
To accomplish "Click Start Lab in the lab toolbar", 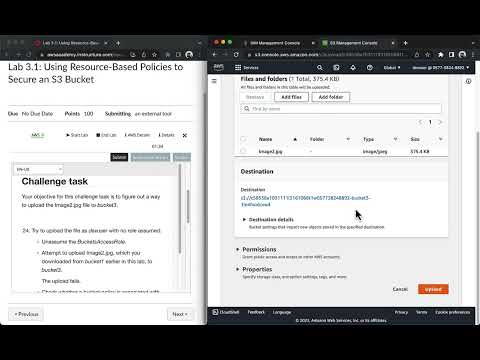I will click(x=77, y=135).
